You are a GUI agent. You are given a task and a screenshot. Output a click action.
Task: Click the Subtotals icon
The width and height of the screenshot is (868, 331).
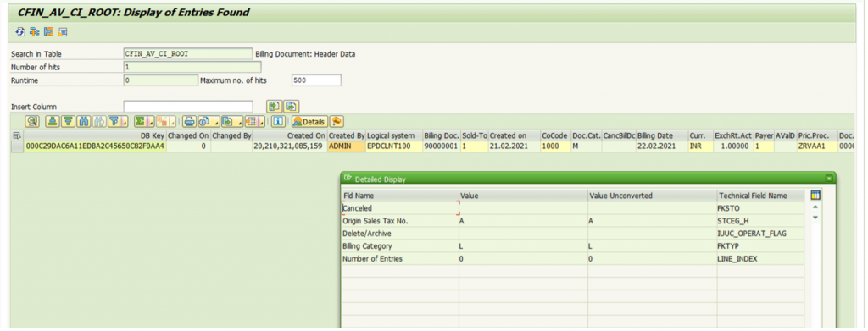click(163, 121)
